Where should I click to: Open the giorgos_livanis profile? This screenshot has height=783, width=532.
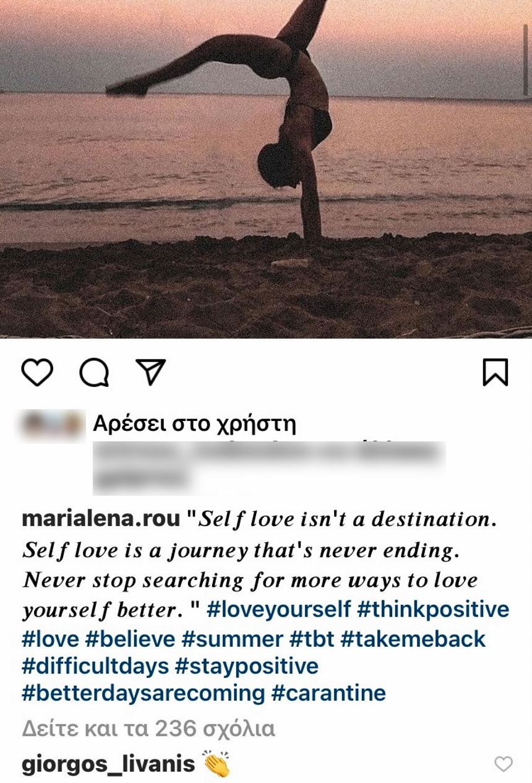pos(108,764)
